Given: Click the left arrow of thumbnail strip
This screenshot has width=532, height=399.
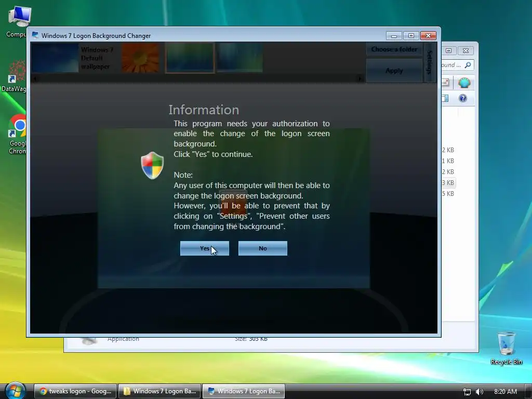Looking at the screenshot, I should pyautogui.click(x=35, y=79).
